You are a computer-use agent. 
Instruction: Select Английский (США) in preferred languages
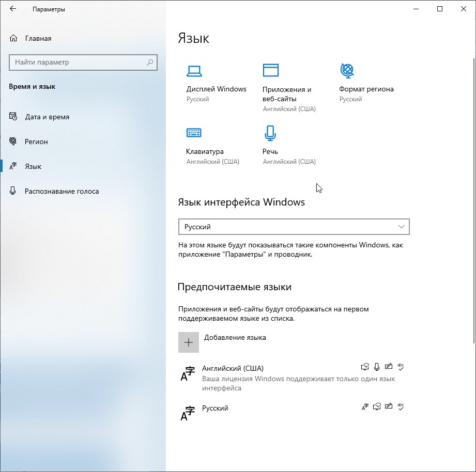294,377
